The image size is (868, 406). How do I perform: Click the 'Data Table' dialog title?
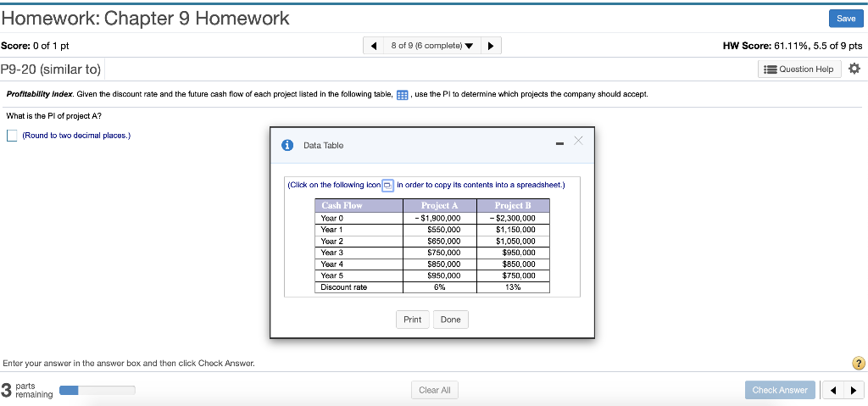pyautogui.click(x=323, y=145)
